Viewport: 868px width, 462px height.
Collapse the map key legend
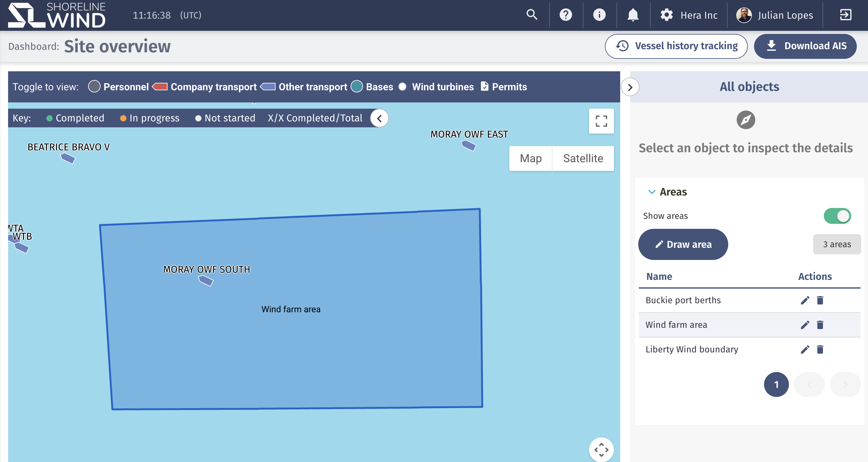coord(379,118)
